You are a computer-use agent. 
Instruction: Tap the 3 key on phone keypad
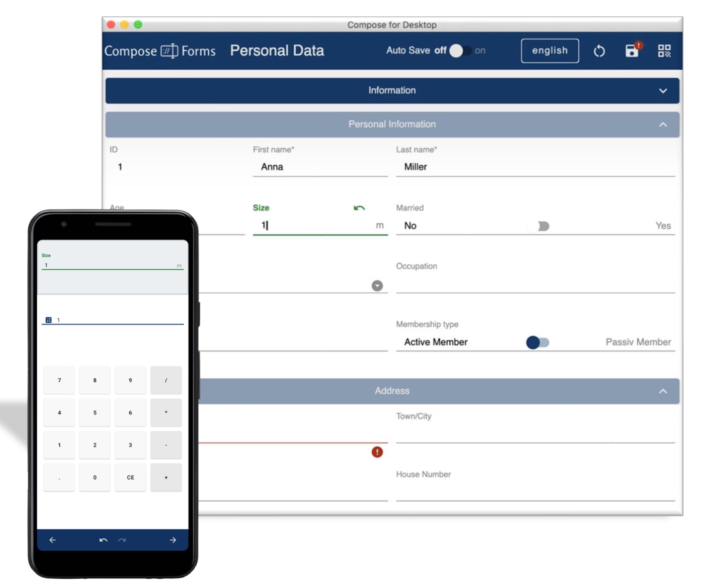click(x=130, y=445)
